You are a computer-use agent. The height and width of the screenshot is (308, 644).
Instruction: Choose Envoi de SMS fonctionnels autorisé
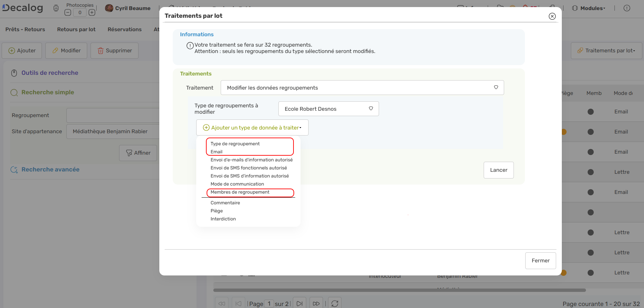(249, 168)
